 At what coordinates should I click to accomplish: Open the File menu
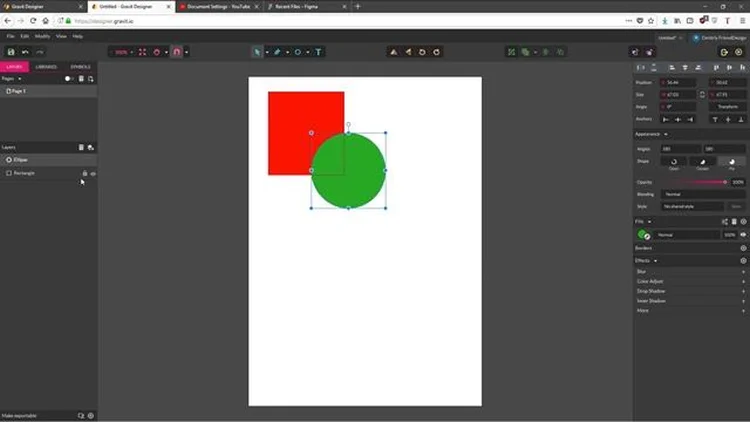(x=10, y=36)
